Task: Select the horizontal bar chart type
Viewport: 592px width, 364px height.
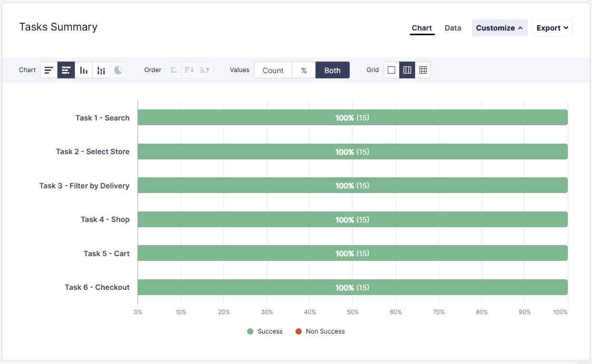Action: (x=48, y=70)
